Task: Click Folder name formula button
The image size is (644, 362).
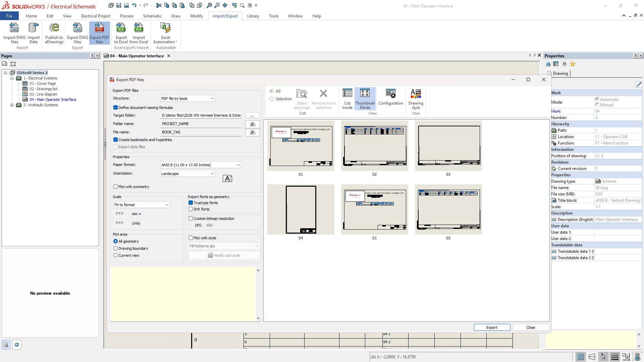Action: [x=252, y=124]
